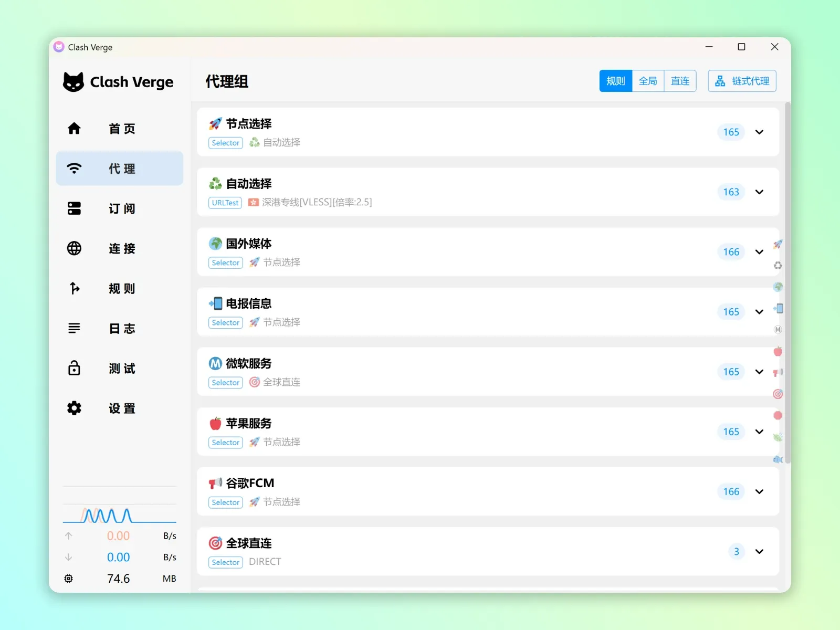Expand the 国外媒体 proxy group
Image resolution: width=840 pixels, height=630 pixels.
click(x=759, y=252)
